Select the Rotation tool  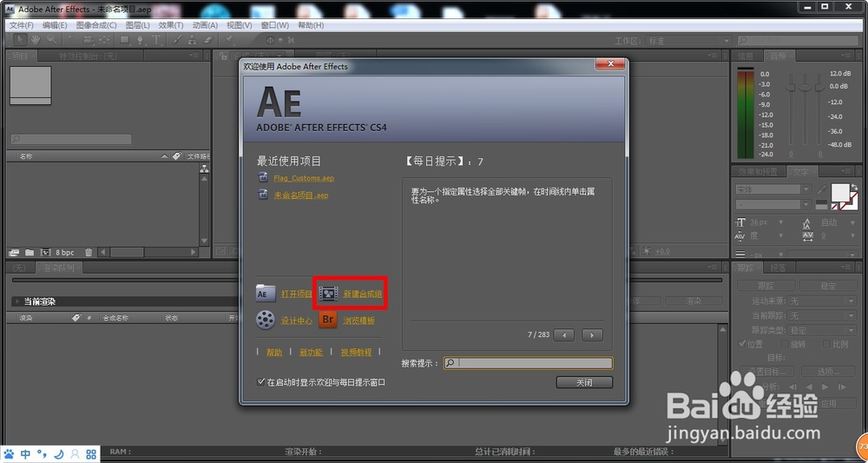pyautogui.click(x=72, y=40)
